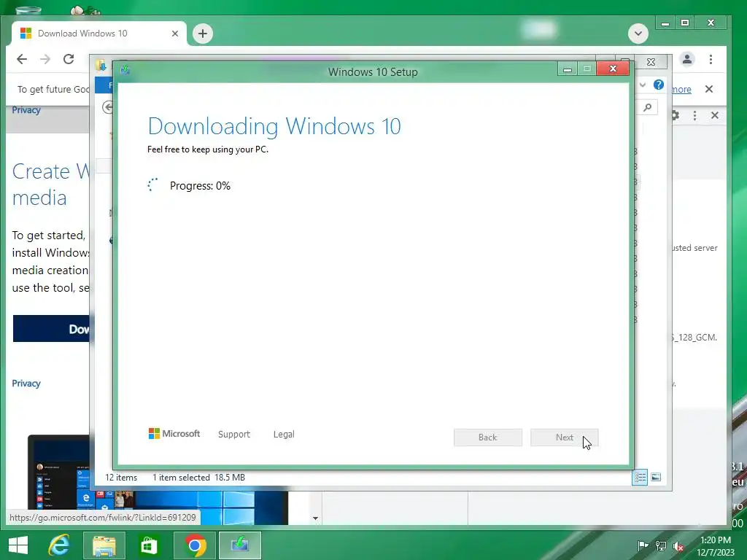Click the Windows 10 laptop image
747x560 pixels.
(158, 479)
